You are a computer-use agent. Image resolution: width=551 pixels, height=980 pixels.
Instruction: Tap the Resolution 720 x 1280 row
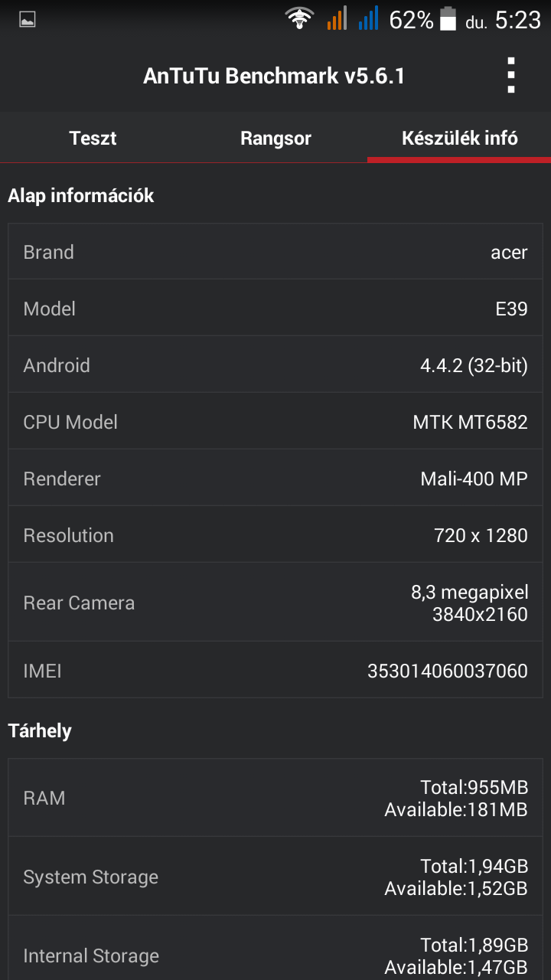tap(275, 535)
